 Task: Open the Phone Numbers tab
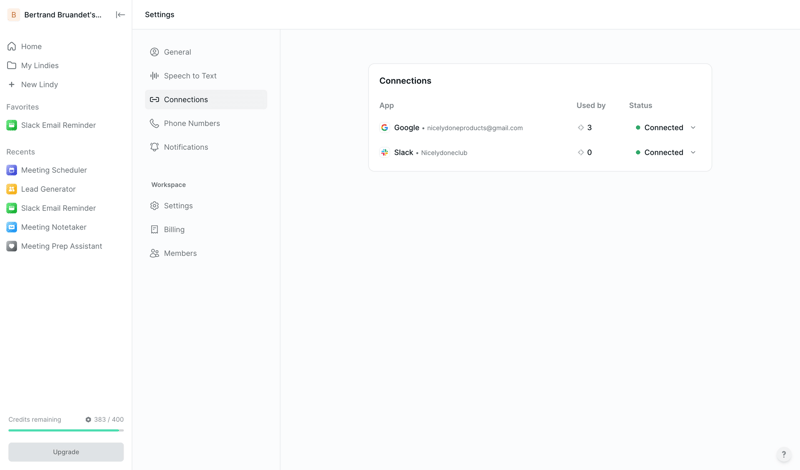pos(206,123)
